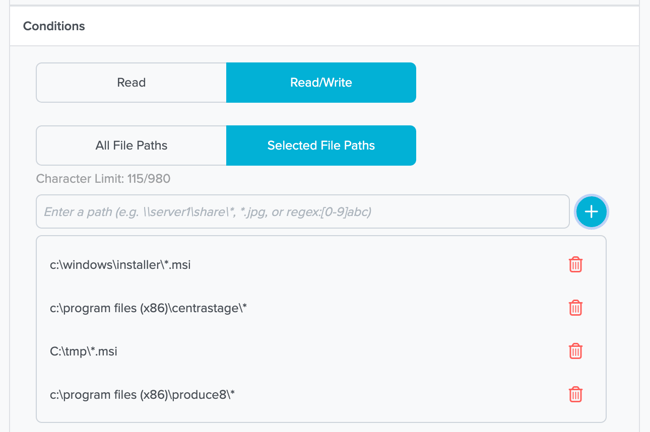Select the c:\windows\installer\*.msi path text
This screenshot has height=432, width=650.
tap(120, 265)
